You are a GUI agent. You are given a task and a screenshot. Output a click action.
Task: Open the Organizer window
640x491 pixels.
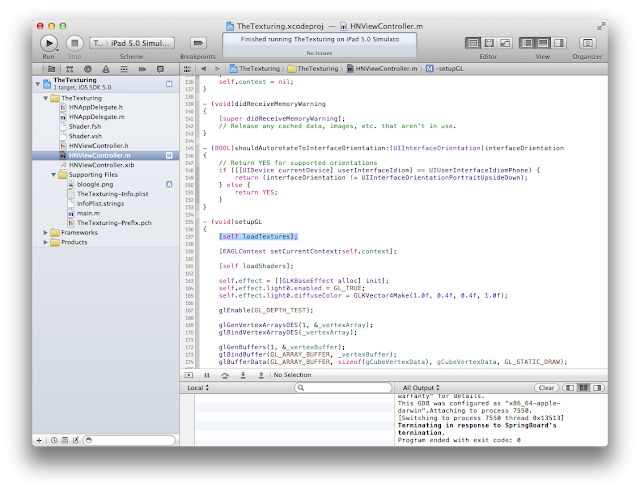pyautogui.click(x=587, y=43)
